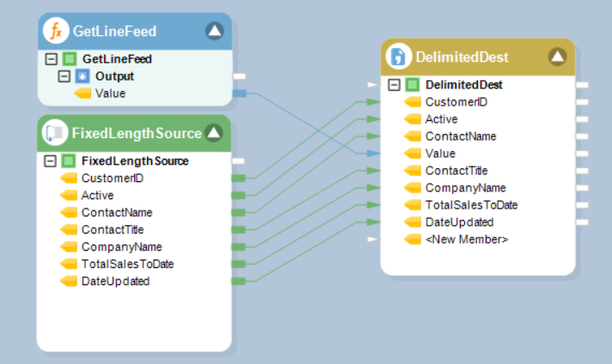
Task: Click the FixedLengthSource file icon
Action: pyautogui.click(x=55, y=133)
